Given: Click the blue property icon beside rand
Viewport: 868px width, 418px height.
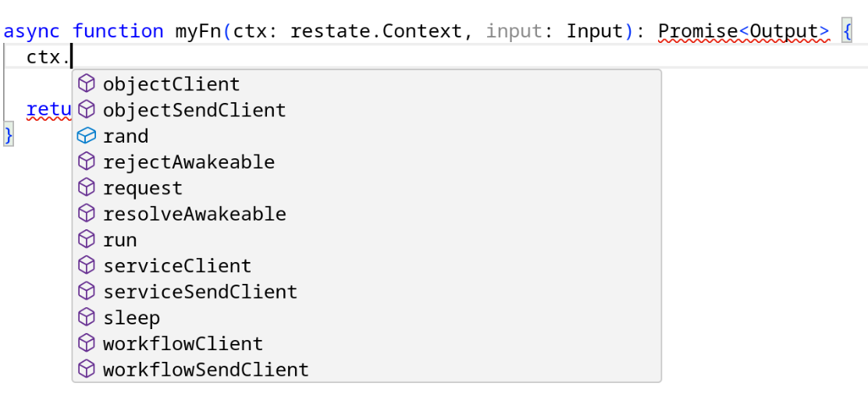Looking at the screenshot, I should 87,136.
